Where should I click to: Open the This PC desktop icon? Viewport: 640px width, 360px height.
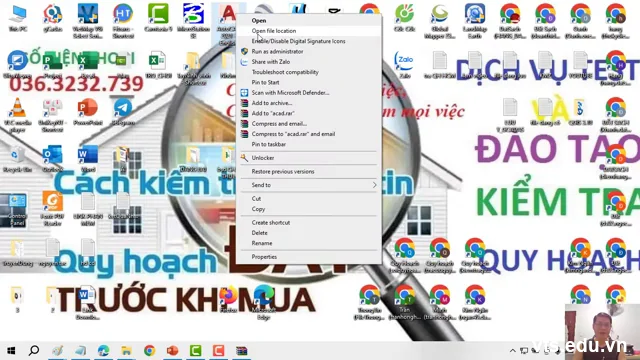[x=18, y=18]
